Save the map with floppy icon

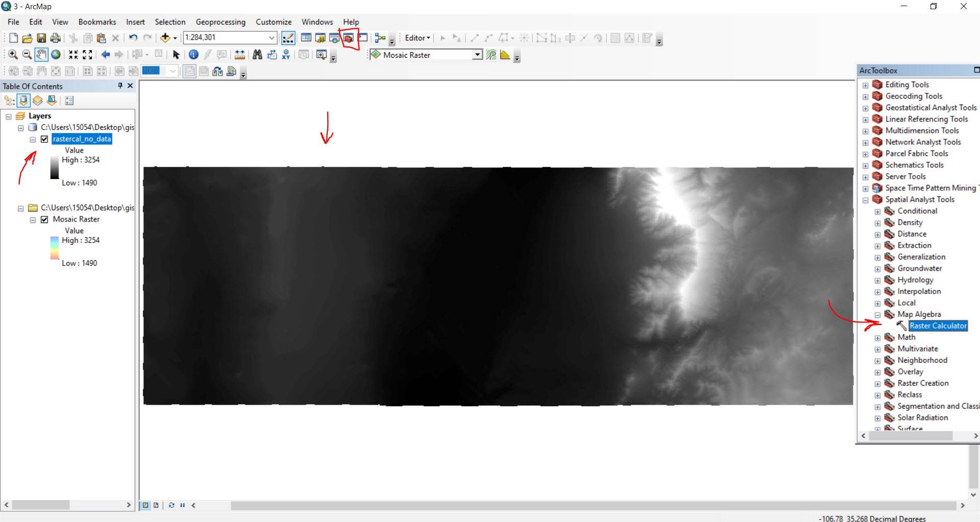pos(41,38)
